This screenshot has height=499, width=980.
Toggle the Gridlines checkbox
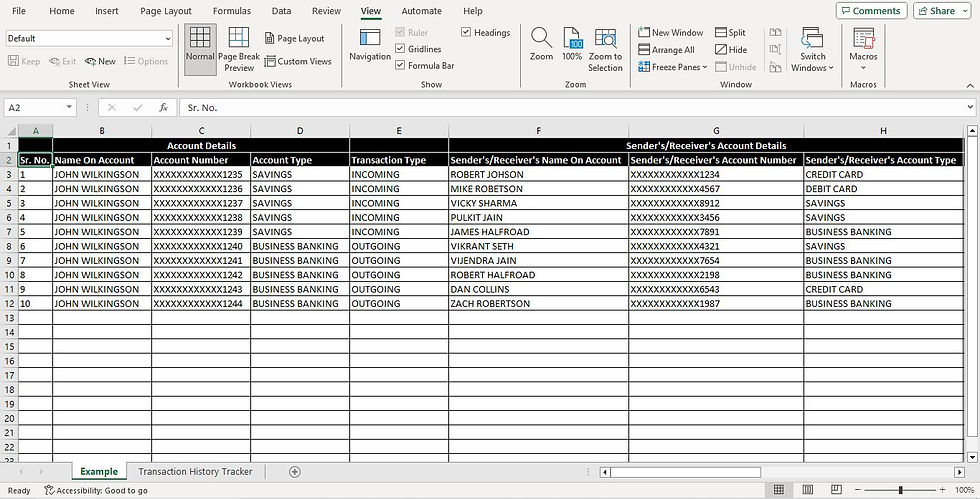pyautogui.click(x=400, y=49)
